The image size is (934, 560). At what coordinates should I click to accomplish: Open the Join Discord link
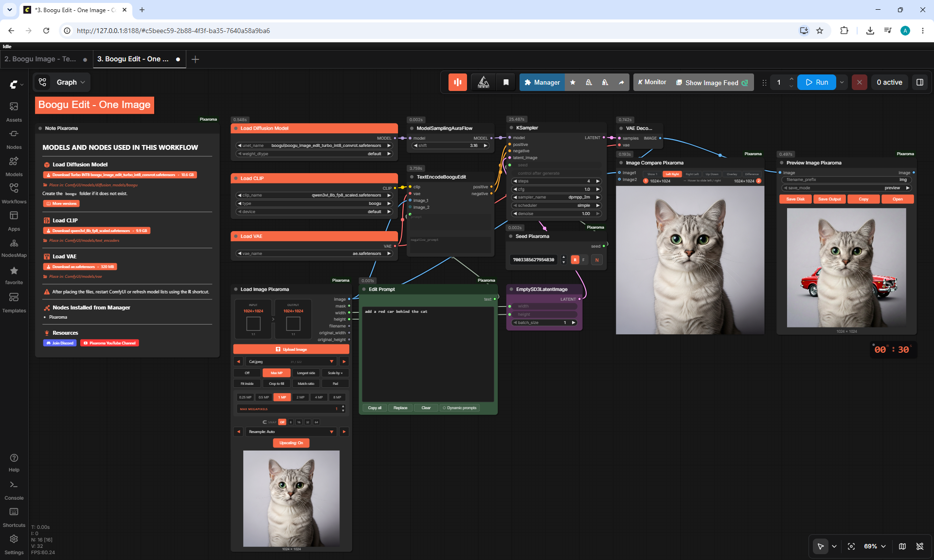click(x=60, y=343)
